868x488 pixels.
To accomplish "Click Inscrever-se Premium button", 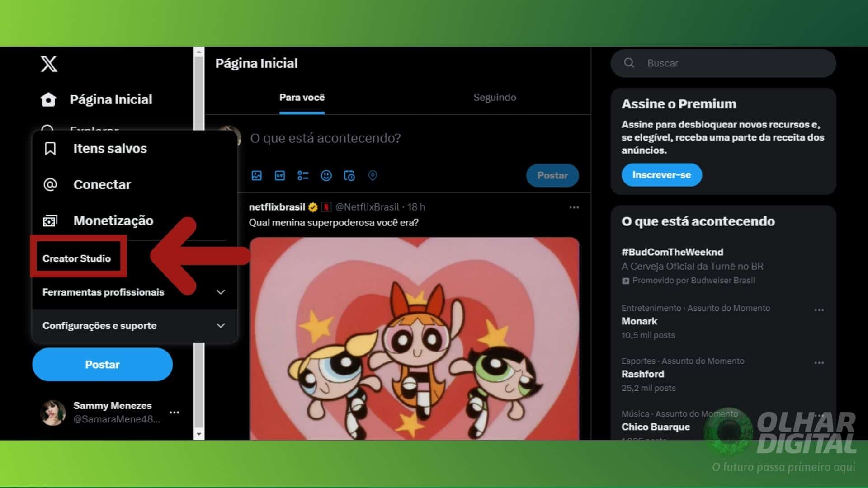I will pos(662,174).
